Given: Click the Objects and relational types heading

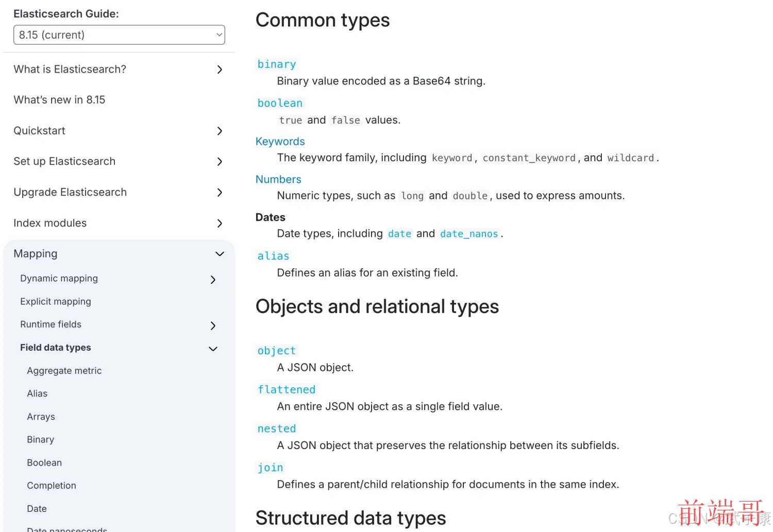Looking at the screenshot, I should point(377,306).
